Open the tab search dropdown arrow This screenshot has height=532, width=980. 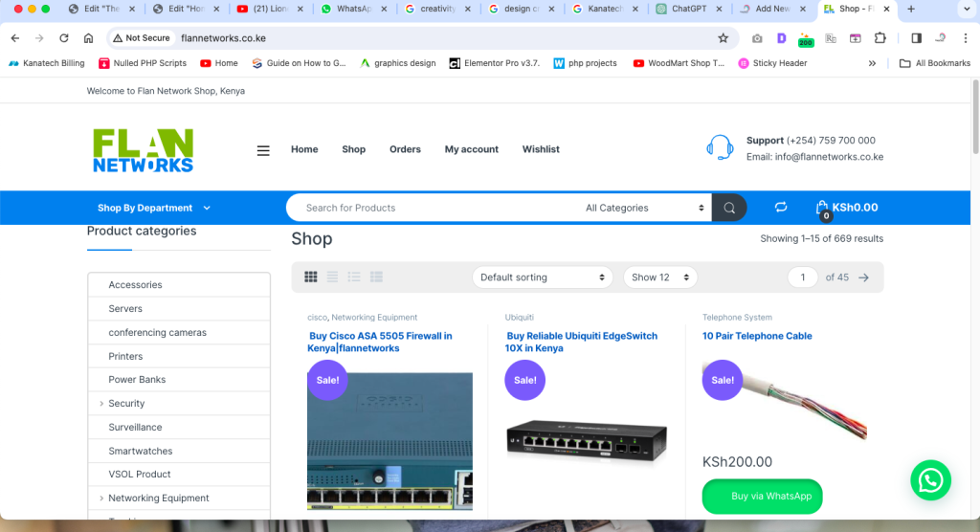(x=967, y=9)
